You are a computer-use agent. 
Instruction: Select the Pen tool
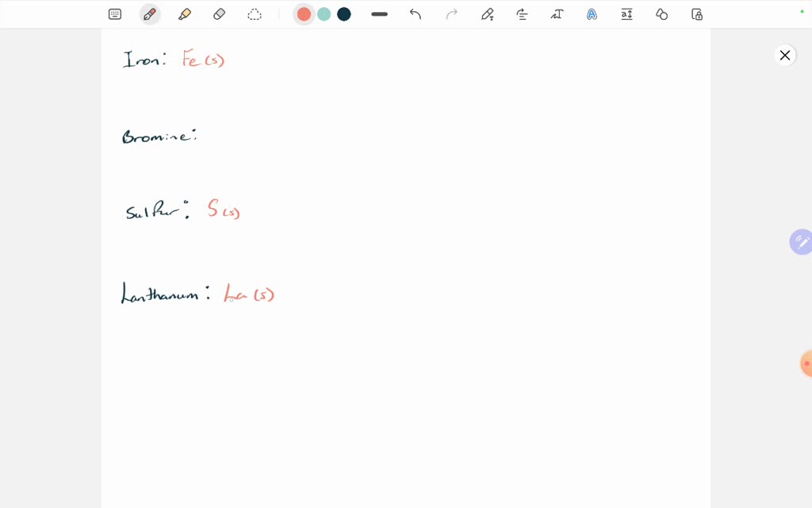click(x=150, y=13)
